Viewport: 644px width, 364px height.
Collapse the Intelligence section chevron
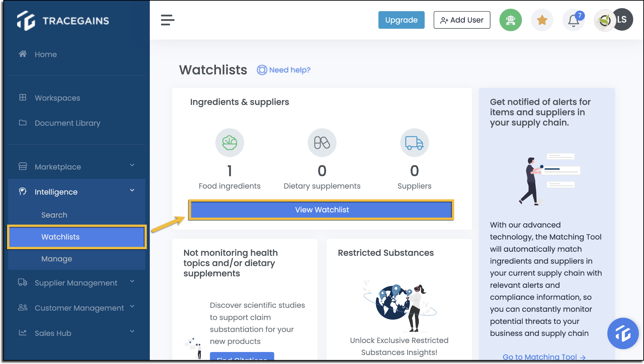pos(132,190)
